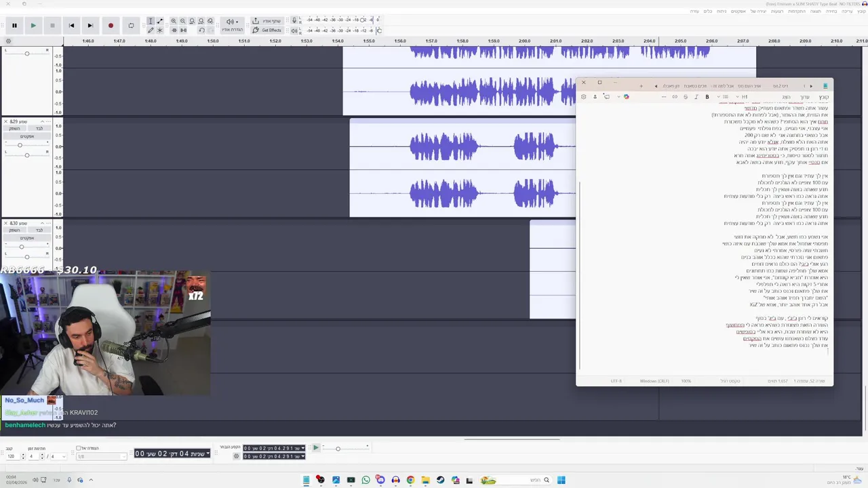Image resolution: width=868 pixels, height=488 pixels.
Task: Open Notepad File menu (קובץ)
Action: 824,97
